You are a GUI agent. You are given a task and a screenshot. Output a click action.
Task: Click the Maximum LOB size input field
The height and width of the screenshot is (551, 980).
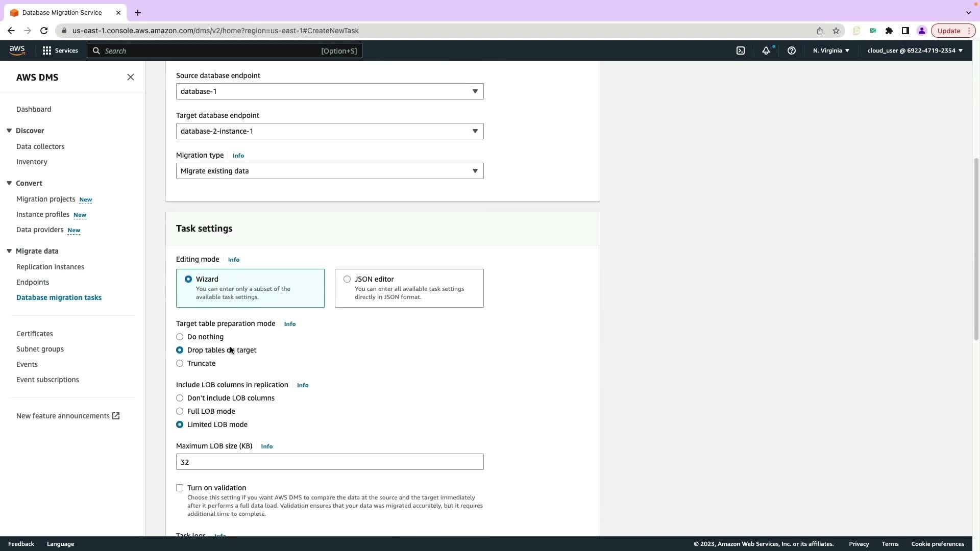coord(329,462)
